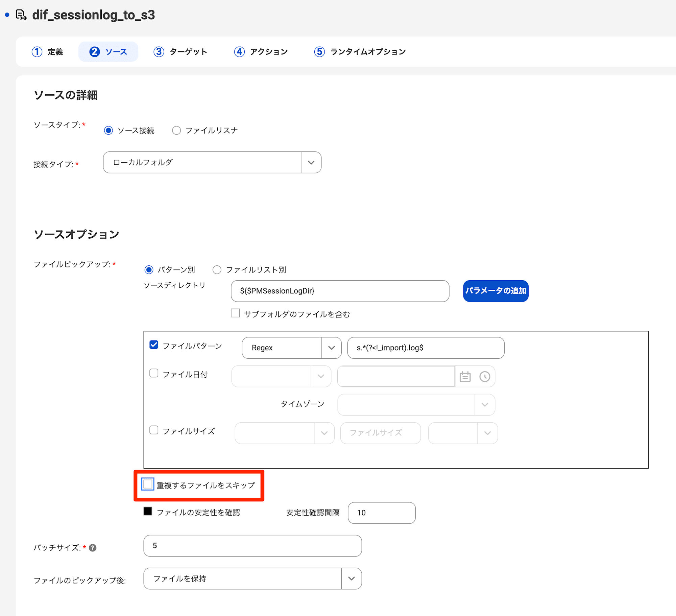Click the file ingestion task icon beside the title
Screen dimensions: 676x616
click(21, 15)
